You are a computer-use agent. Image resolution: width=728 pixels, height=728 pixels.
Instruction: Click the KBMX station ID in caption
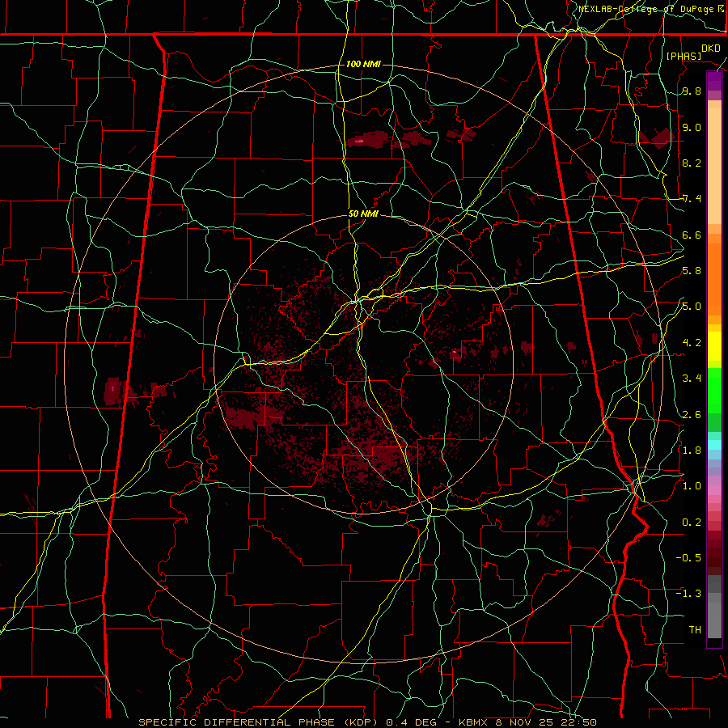pos(473,722)
